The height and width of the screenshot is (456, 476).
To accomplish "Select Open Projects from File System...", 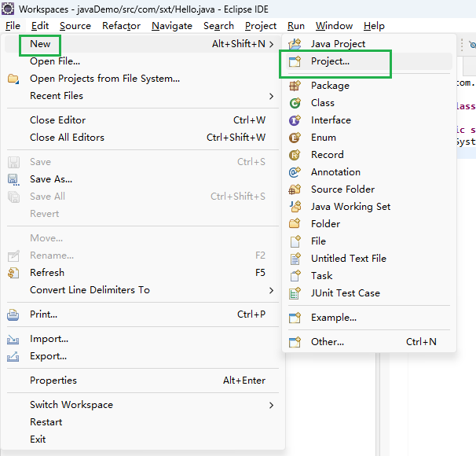I will click(142, 79).
